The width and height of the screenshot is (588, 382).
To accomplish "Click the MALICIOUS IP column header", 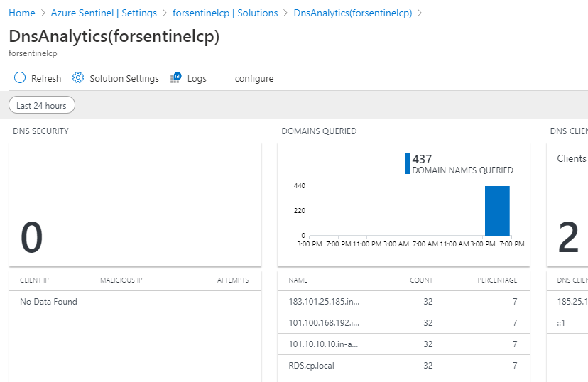I will pyautogui.click(x=121, y=280).
